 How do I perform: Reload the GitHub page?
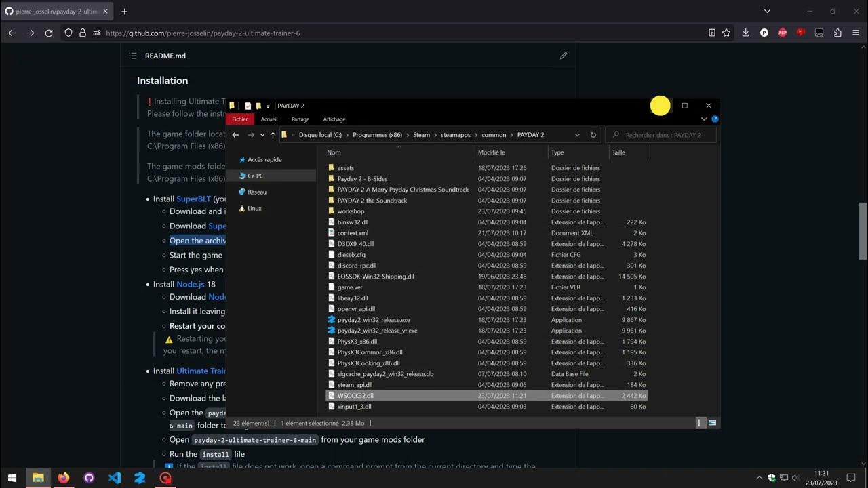49,33
